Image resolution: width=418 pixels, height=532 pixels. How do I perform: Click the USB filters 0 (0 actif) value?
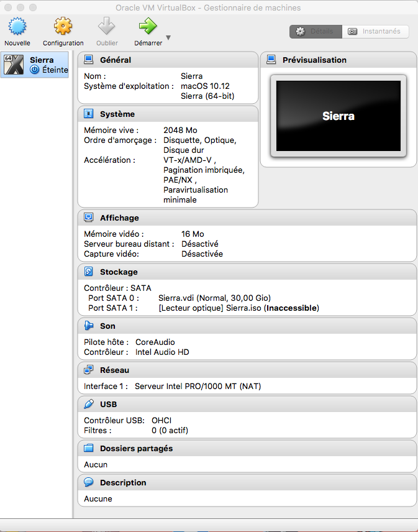(x=170, y=430)
